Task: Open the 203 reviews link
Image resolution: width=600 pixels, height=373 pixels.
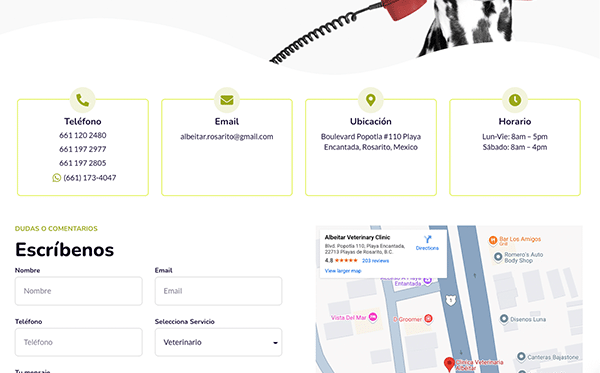Action: 375,261
